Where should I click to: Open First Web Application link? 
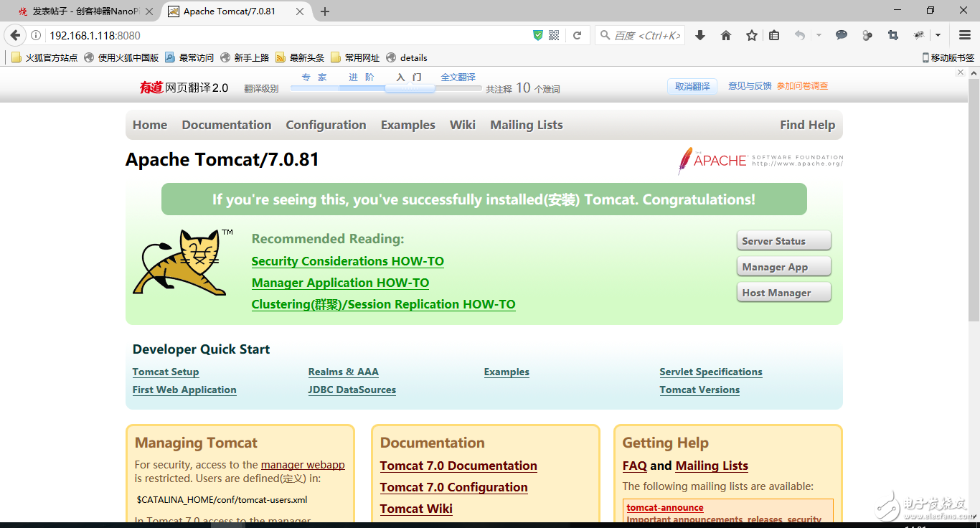pyautogui.click(x=184, y=390)
